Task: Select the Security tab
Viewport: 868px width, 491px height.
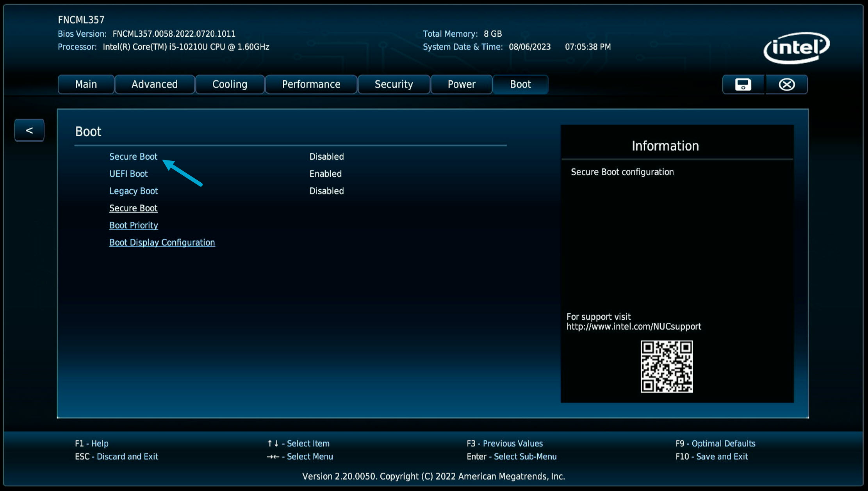Action: click(394, 84)
